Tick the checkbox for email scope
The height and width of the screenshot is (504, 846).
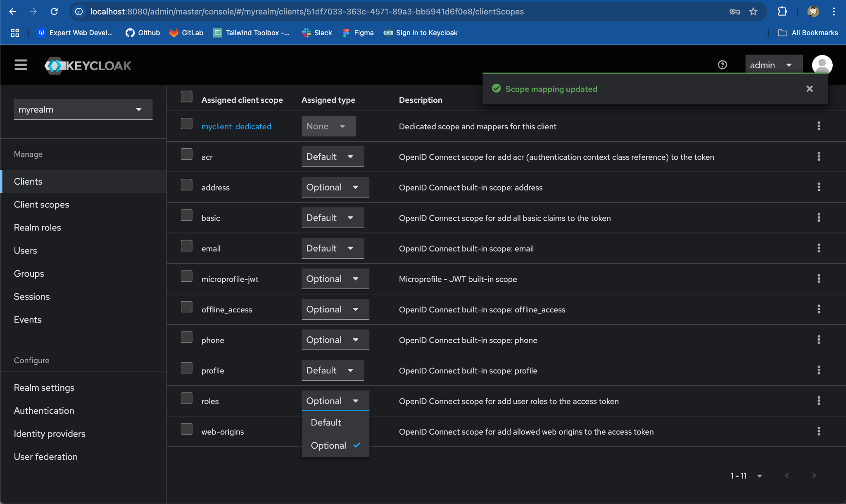[x=187, y=246]
